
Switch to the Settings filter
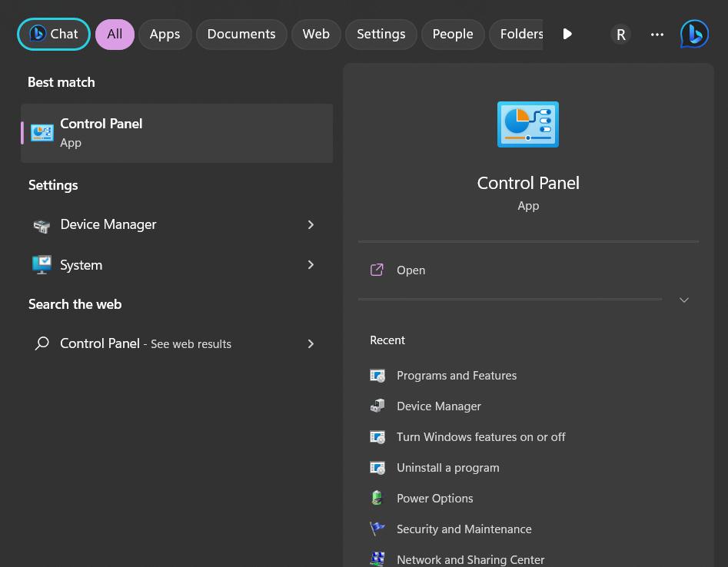pos(381,35)
